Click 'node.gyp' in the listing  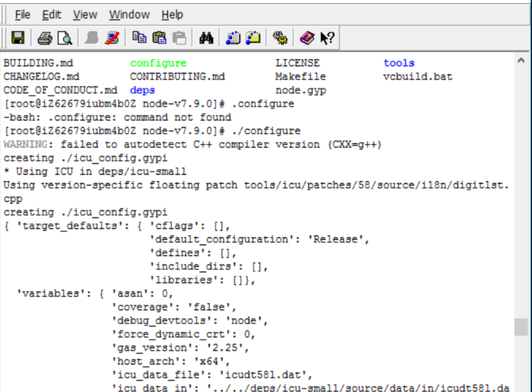click(x=301, y=91)
